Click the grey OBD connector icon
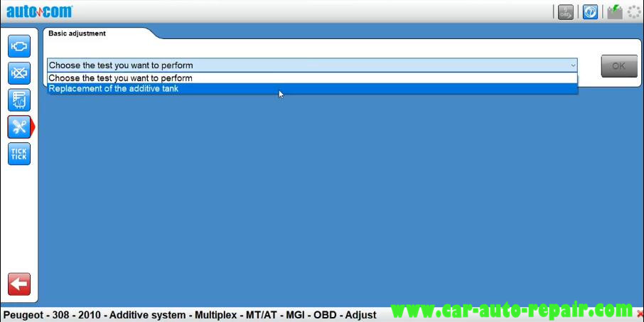This screenshot has height=322, width=644. [x=566, y=12]
